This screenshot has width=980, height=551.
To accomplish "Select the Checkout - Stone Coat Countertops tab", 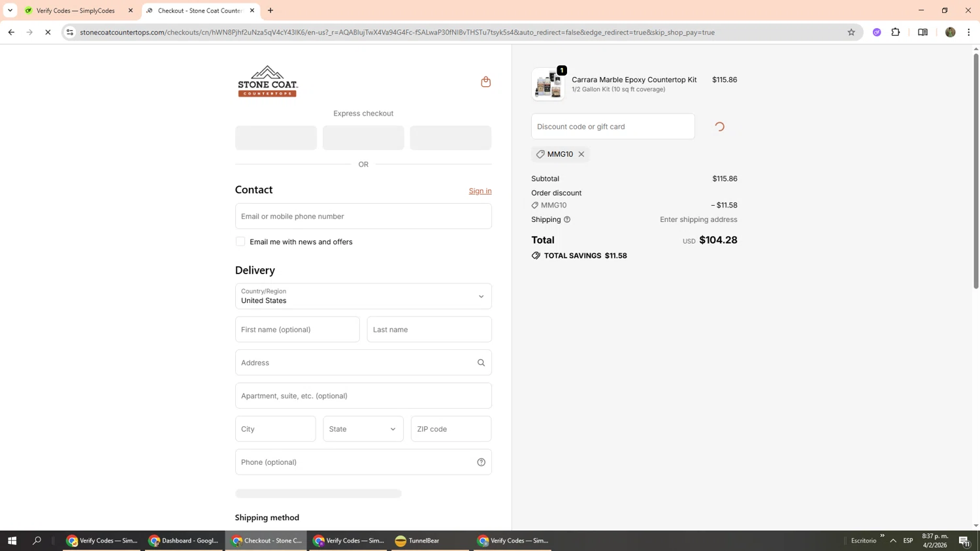I will click(x=200, y=10).
